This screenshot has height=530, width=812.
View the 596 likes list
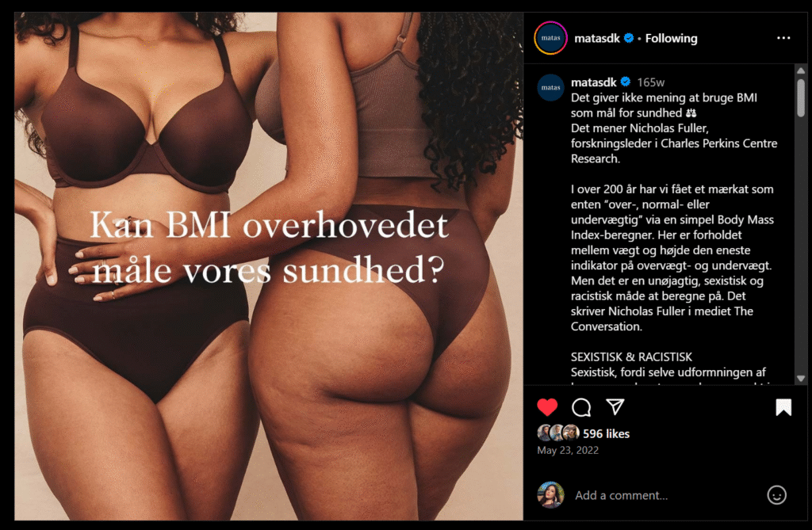click(x=606, y=433)
